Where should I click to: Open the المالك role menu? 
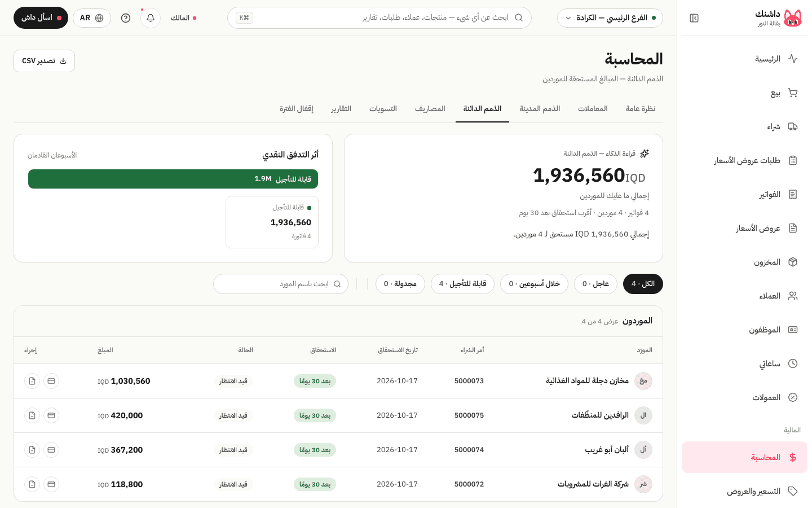tap(184, 18)
